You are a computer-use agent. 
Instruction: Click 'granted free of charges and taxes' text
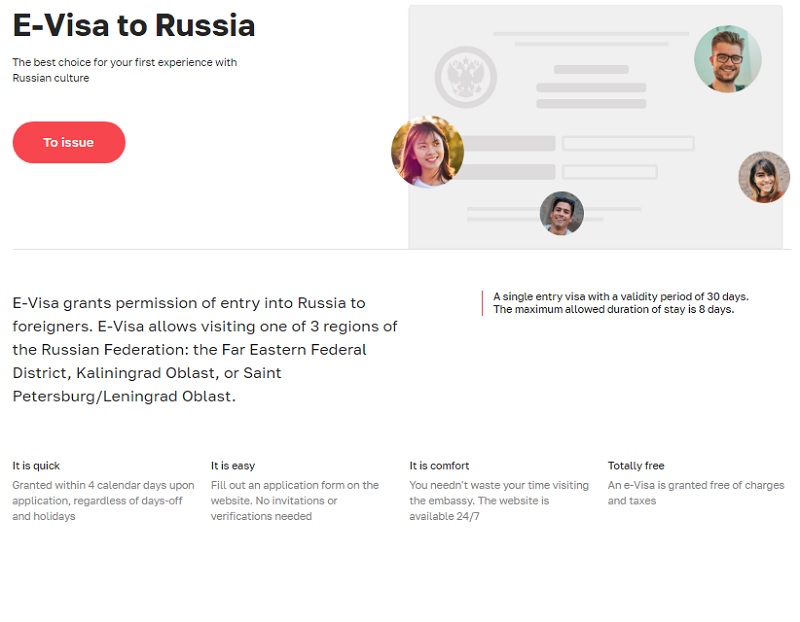(x=696, y=492)
